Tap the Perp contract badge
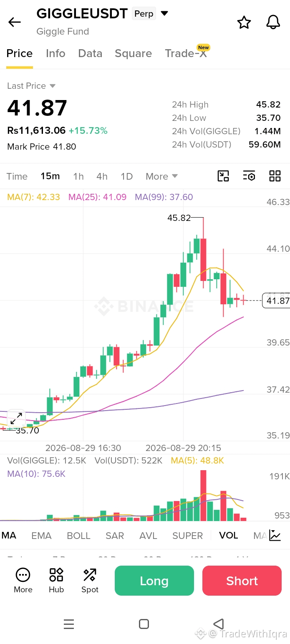This screenshot has height=644, width=290. [144, 14]
